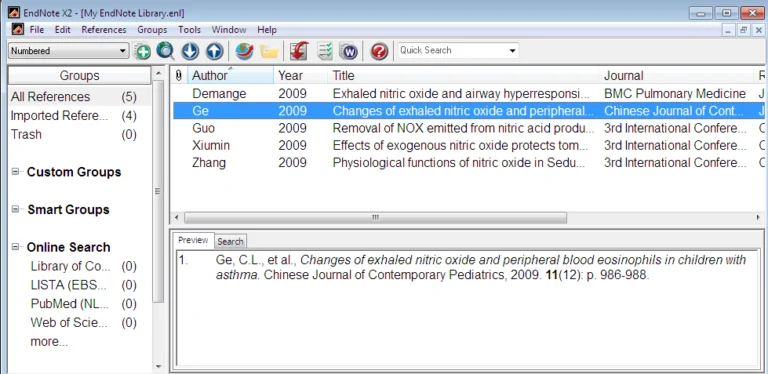This screenshot has width=768, height=374.
Task: Select the All References group
Action: [x=79, y=97]
